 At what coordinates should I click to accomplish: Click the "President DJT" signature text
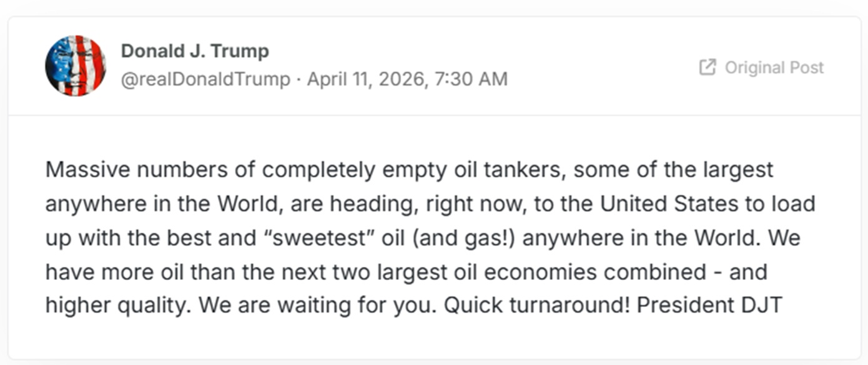click(x=709, y=305)
